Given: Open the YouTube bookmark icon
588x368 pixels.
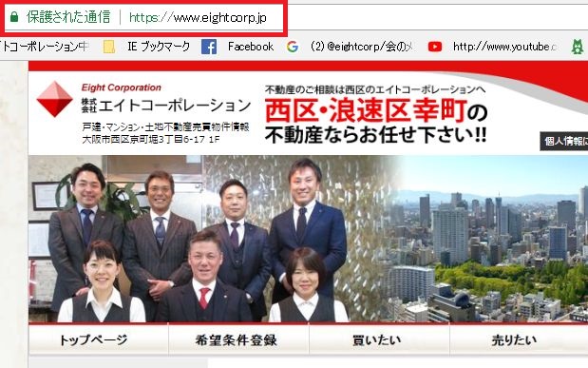Looking at the screenshot, I should coord(435,47).
